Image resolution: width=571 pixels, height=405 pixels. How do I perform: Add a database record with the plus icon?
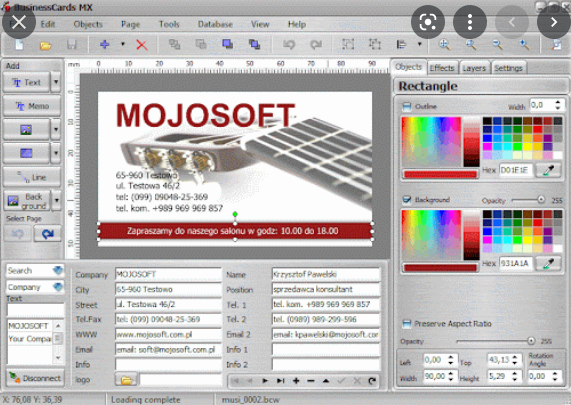pos(296,381)
